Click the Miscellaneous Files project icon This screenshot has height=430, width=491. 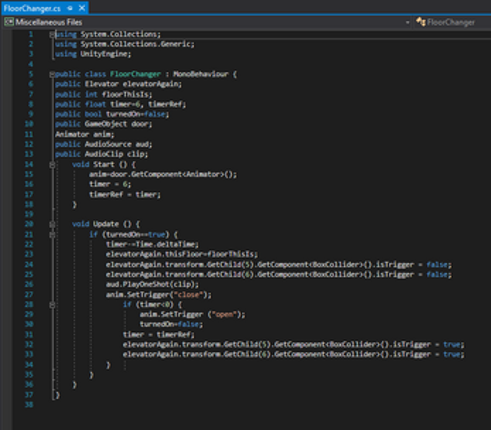9,22
